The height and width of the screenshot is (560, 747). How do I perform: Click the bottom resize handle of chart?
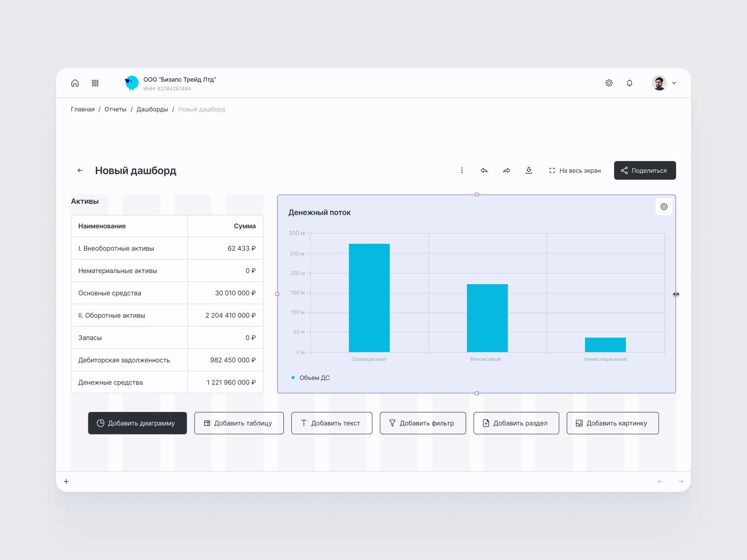tap(477, 393)
